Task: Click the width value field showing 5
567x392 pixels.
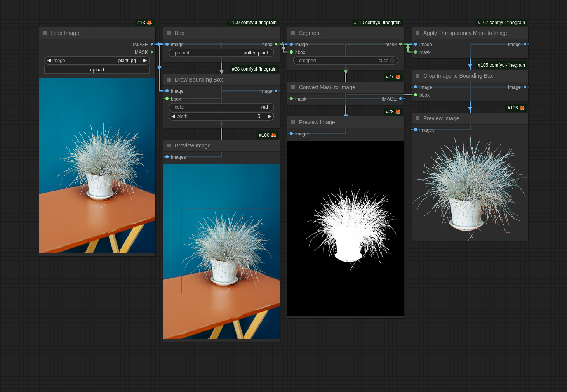Action: point(221,116)
